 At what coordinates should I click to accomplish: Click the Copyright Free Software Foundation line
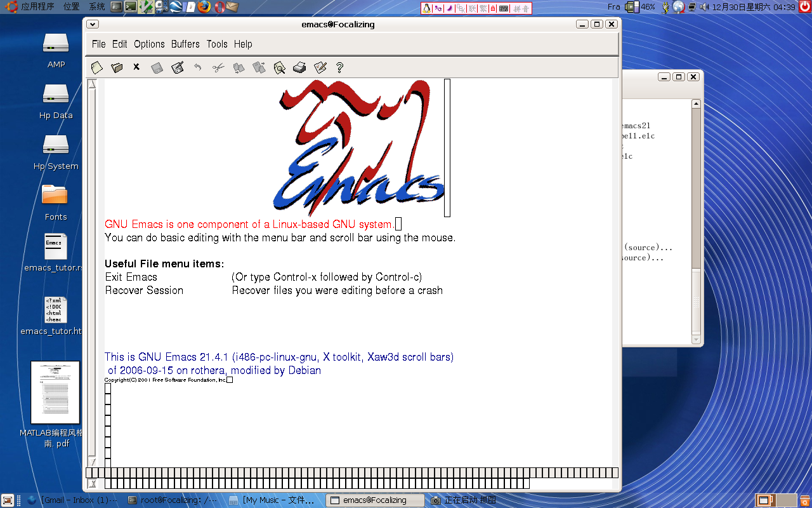(165, 380)
